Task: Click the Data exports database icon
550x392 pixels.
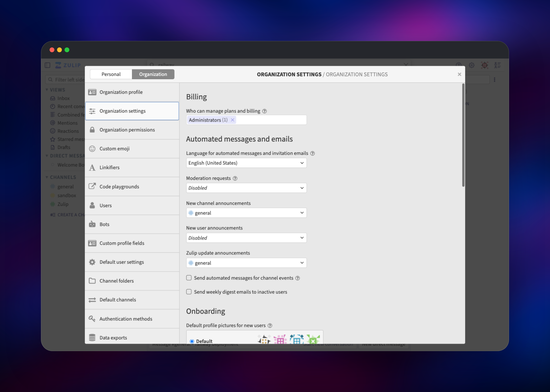Action: [92, 337]
